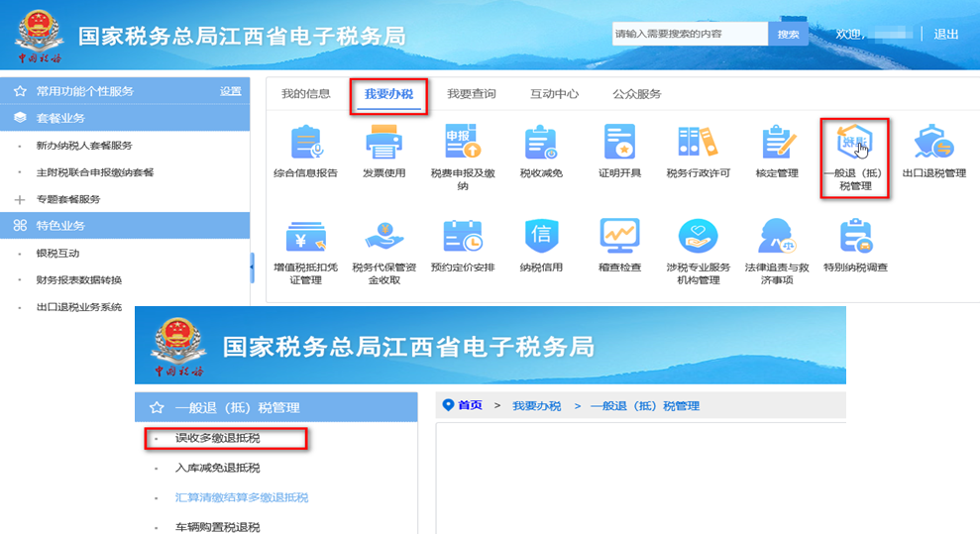980x534 pixels.
Task: Select the 稽查检查 monitor icon
Action: pos(619,237)
